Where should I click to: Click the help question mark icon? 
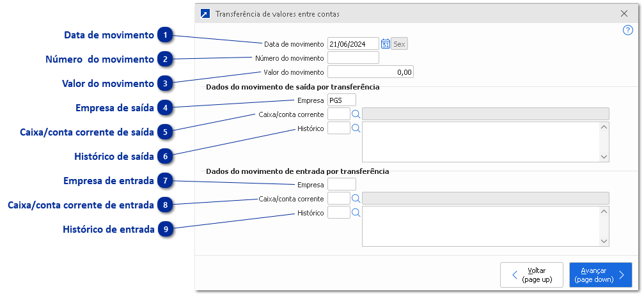coord(628,30)
